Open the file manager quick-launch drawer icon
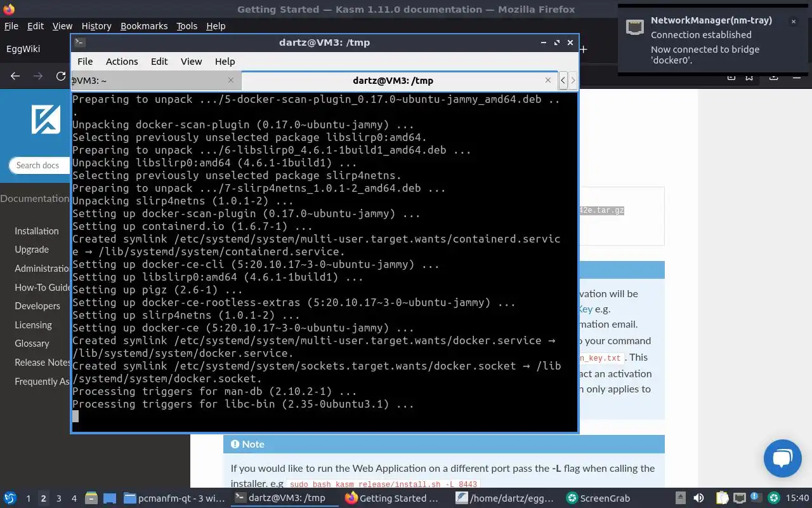 (x=91, y=498)
